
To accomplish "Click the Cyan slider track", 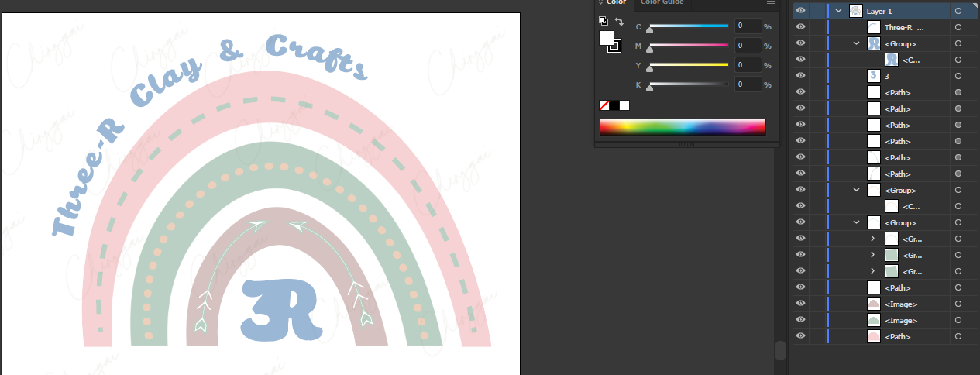I will (x=688, y=26).
